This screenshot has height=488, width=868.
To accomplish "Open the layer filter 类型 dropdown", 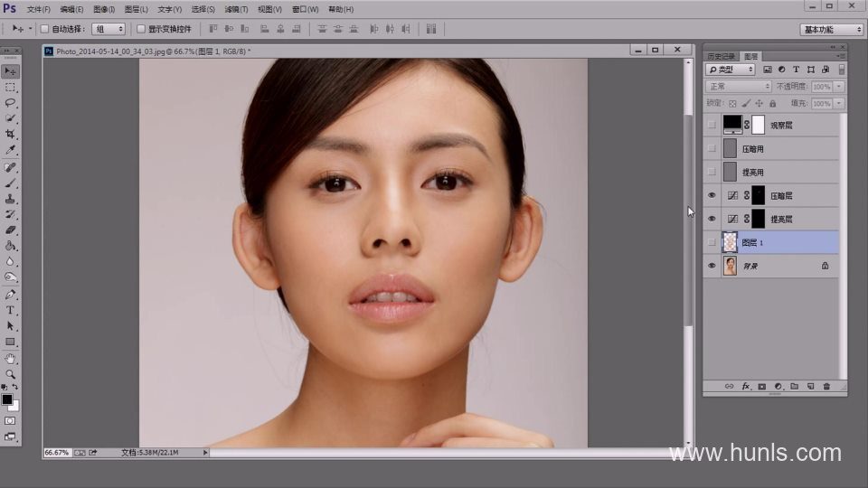I will (731, 70).
